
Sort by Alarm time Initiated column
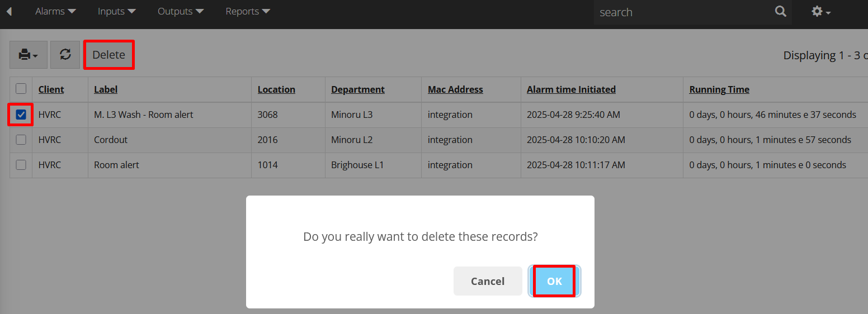(x=571, y=89)
